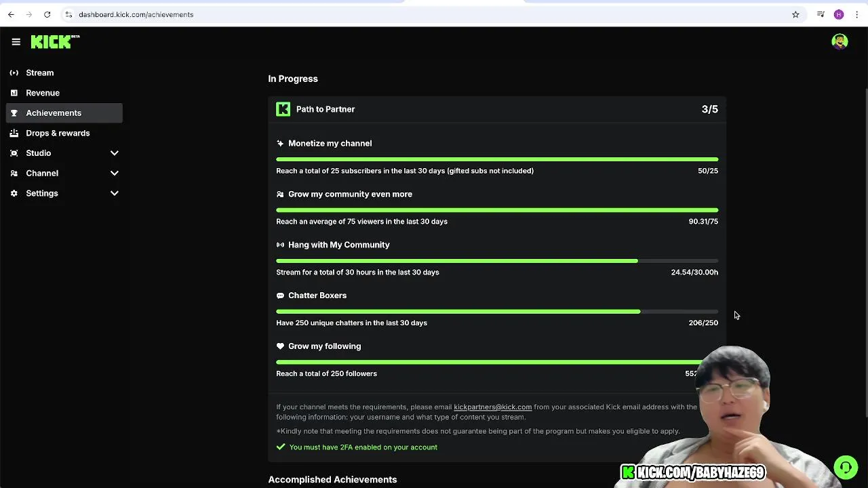
Task: Click the Path to Partner heading
Action: (x=325, y=109)
